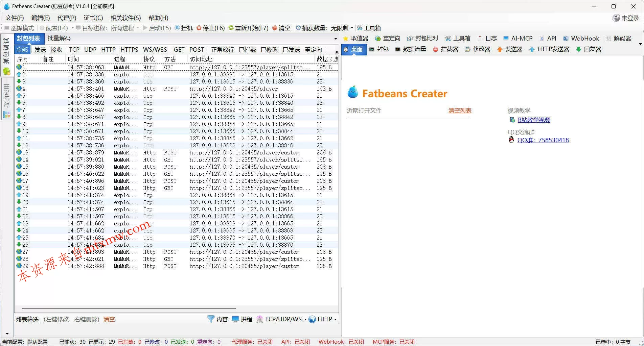The image size is (644, 346).
Task: Switch to the 批量解码 tab
Action: (59, 39)
